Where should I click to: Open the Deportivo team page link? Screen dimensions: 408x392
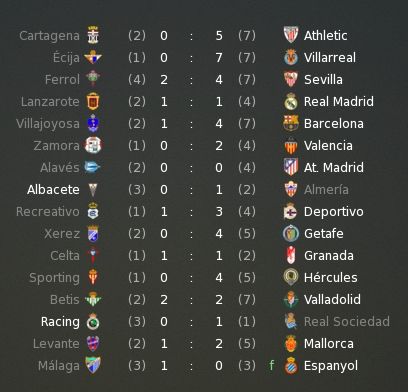(333, 212)
